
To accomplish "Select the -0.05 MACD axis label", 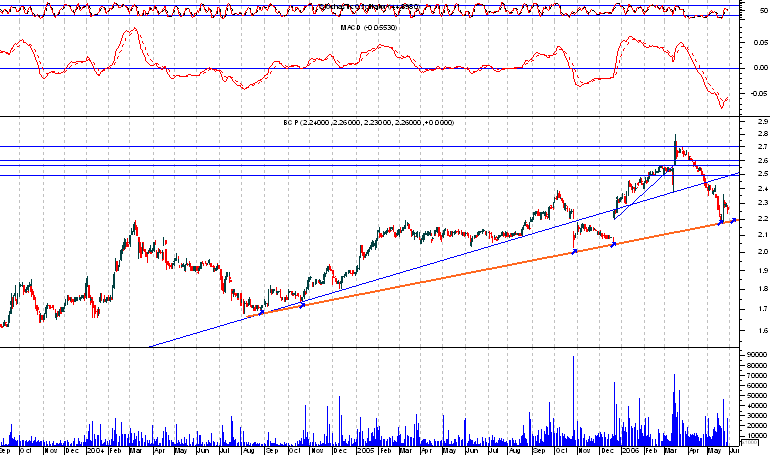I will 760,93.
